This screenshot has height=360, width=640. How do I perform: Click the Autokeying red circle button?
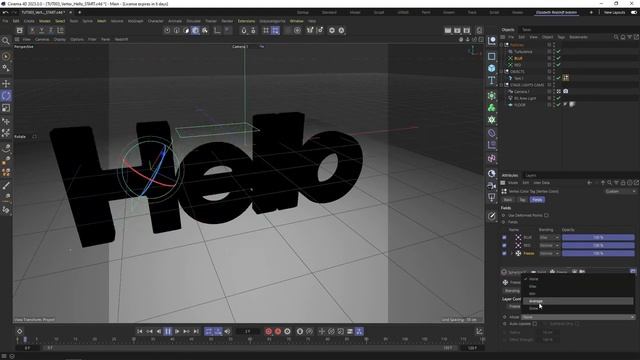278,331
